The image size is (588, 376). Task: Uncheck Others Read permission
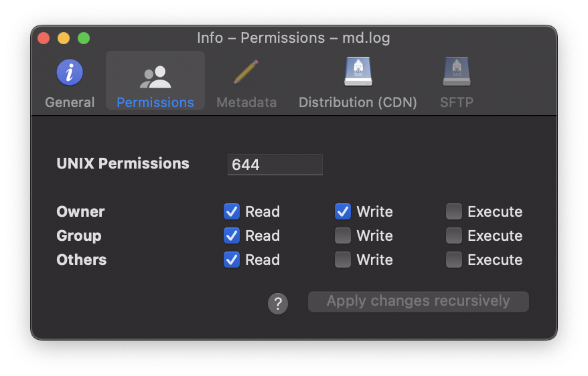coord(232,260)
